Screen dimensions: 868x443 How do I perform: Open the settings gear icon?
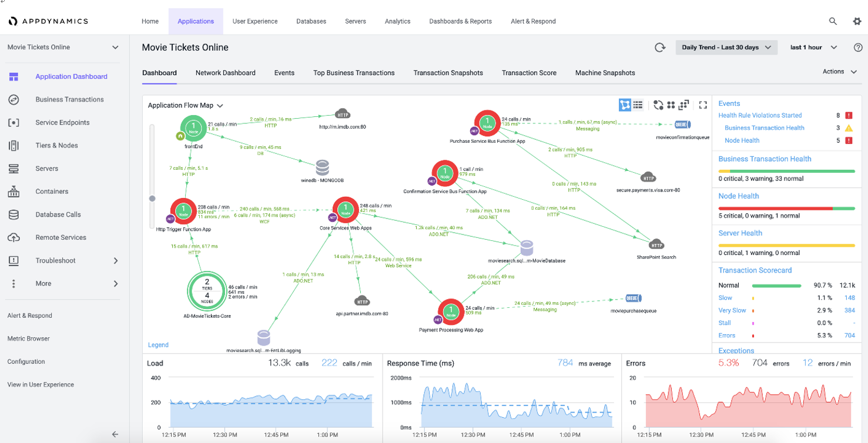[857, 21]
